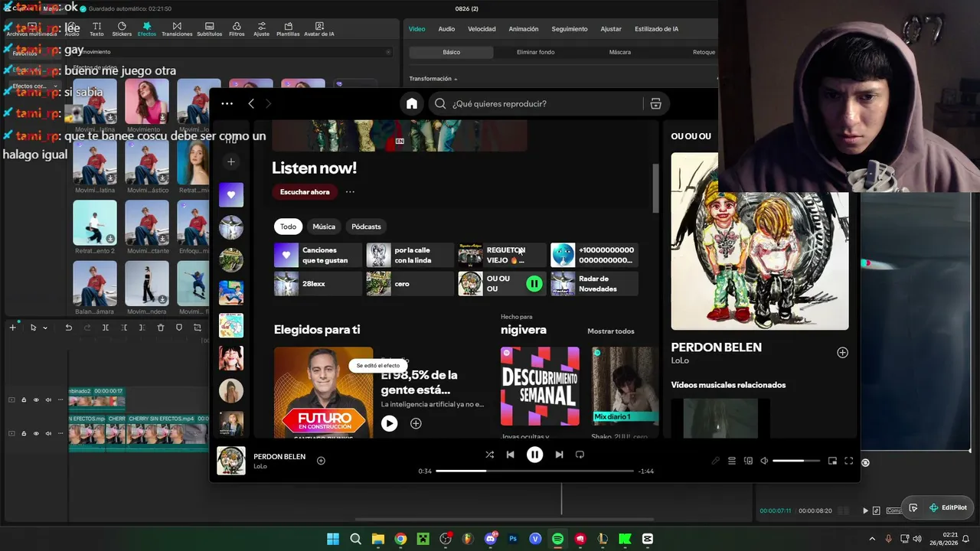980x551 pixels.
Task: Go back in Spotify navigation
Action: tap(251, 103)
